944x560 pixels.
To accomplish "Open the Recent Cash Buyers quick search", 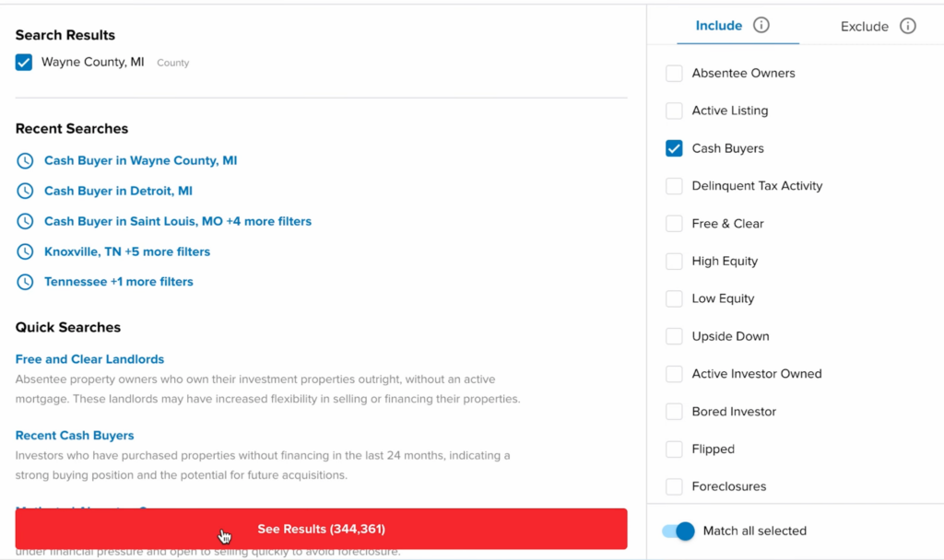I will click(x=75, y=435).
